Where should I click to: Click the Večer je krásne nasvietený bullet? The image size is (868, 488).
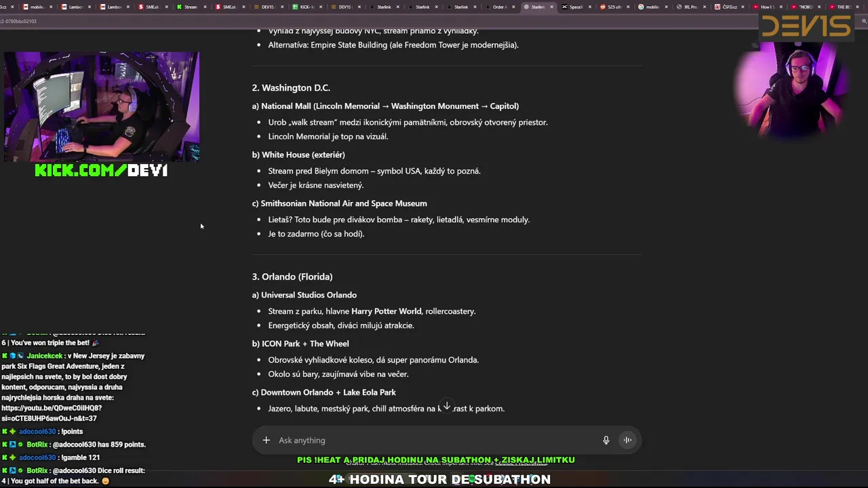316,185
